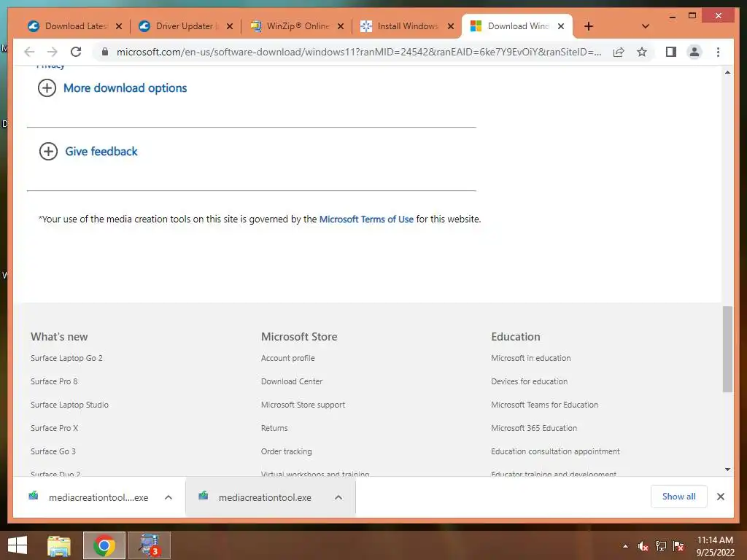Open the Chrome side panel icon
747x560 pixels.
671,52
